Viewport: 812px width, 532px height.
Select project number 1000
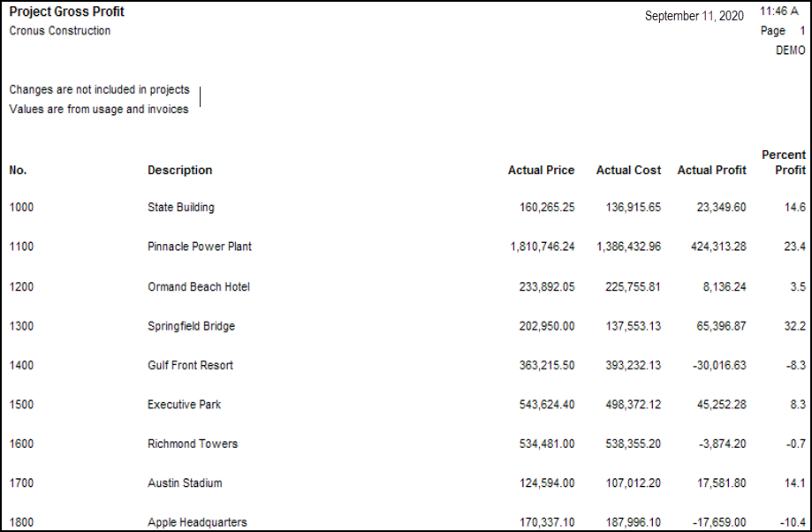tap(21, 208)
